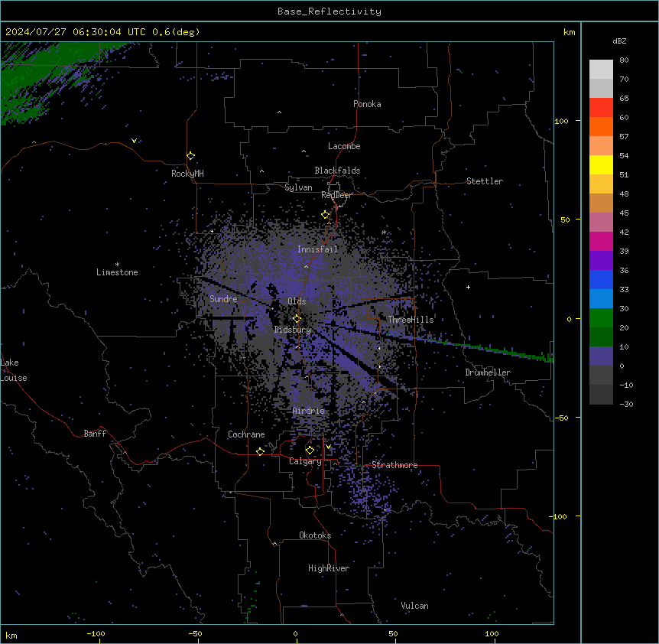Pick the slate purple 10-0 dBZ legend color
Viewport: 659px width, 644px height.
pyautogui.click(x=601, y=356)
